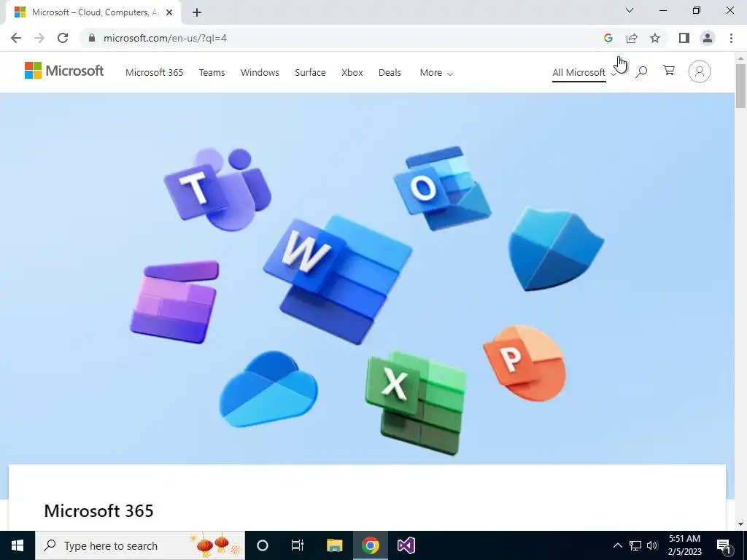Open the Deals navigation link
Image resolution: width=747 pixels, height=560 pixels.
coord(390,73)
